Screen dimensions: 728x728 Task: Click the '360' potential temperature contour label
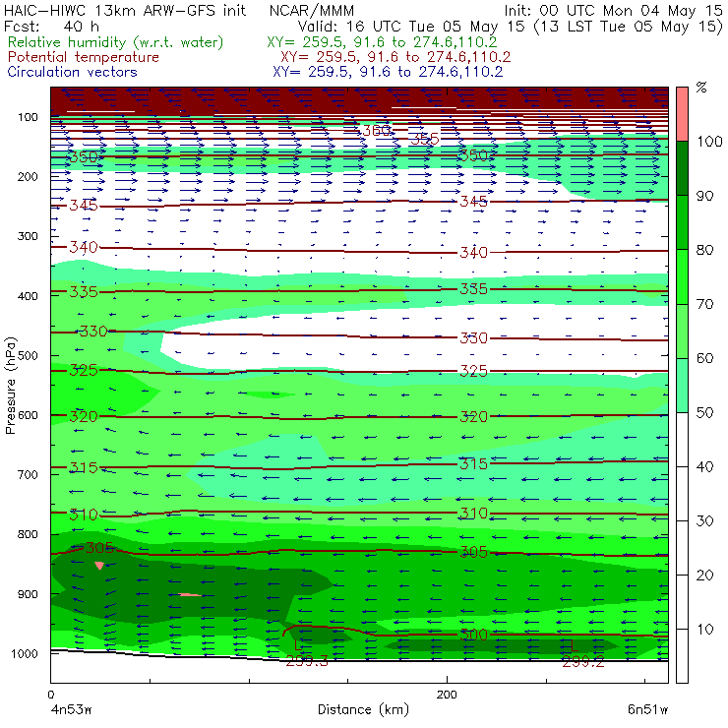pyautogui.click(x=376, y=131)
